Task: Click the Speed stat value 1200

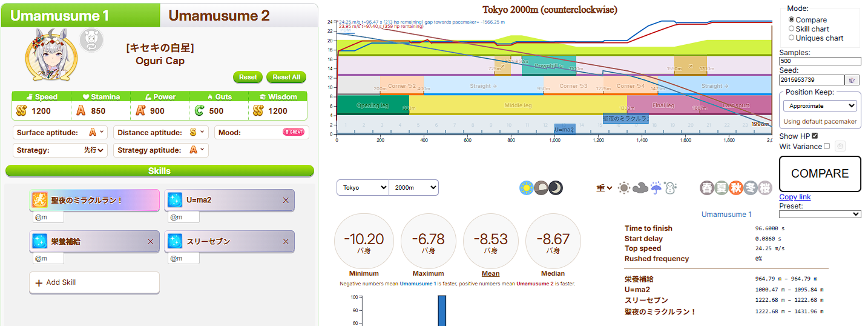Action: pos(41,111)
